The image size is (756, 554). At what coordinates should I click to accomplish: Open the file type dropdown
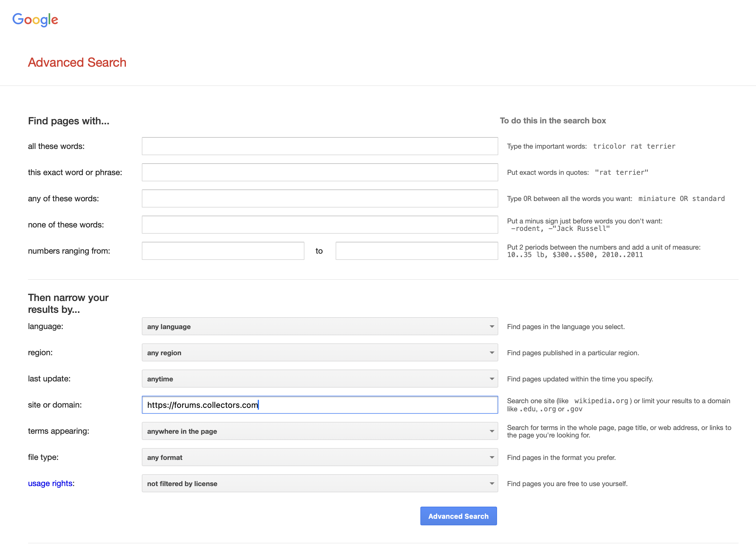(319, 457)
